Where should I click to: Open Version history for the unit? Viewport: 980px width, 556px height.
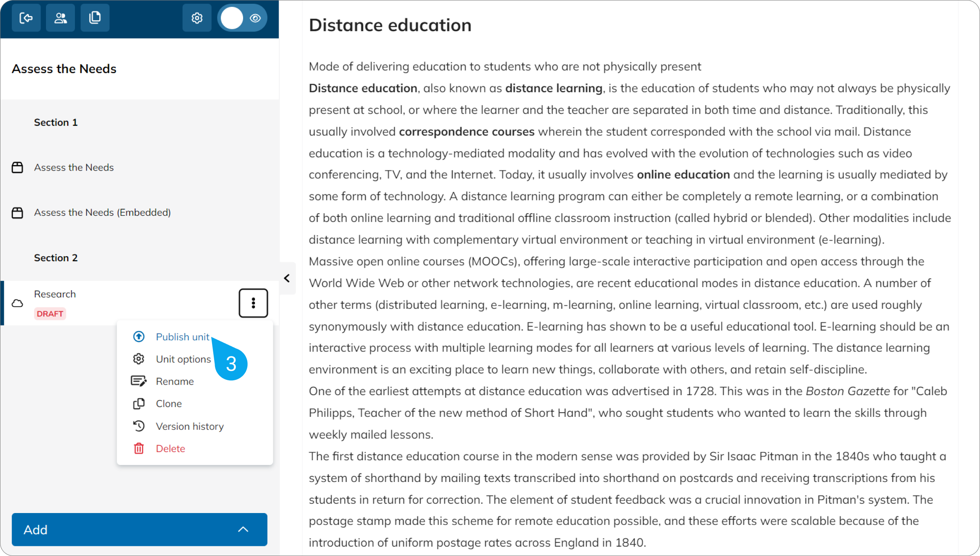click(x=190, y=426)
